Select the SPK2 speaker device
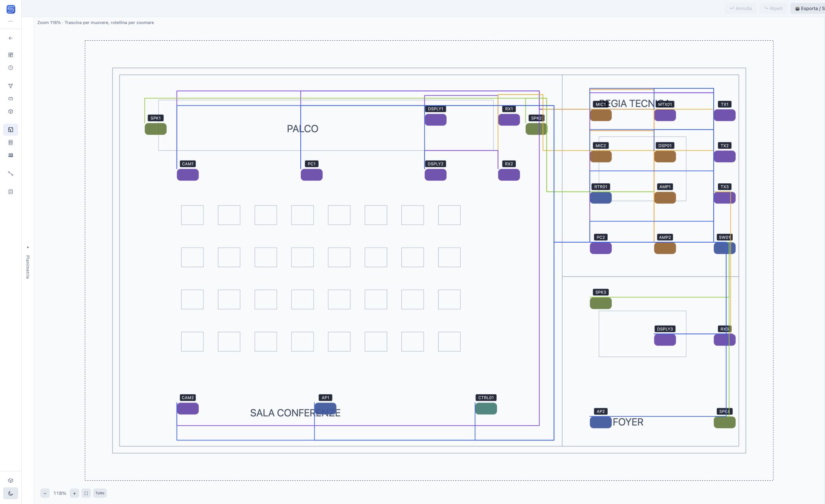This screenshot has height=504, width=825. pyautogui.click(x=536, y=129)
